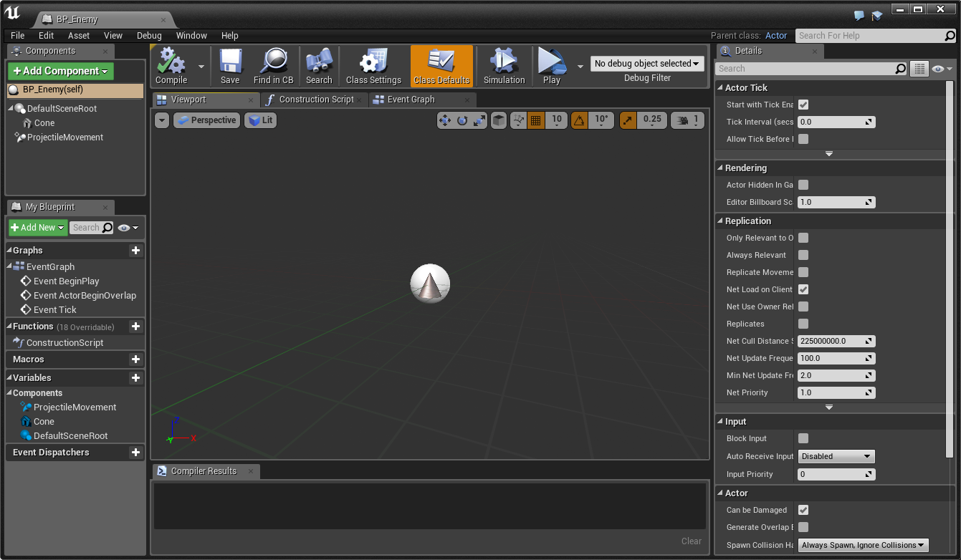961x560 pixels.
Task: Click the Search For Help field
Action: [876, 35]
